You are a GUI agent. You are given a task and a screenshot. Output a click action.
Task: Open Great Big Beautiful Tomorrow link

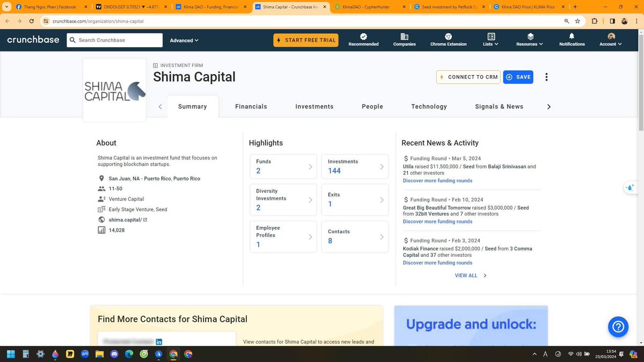tap(437, 208)
